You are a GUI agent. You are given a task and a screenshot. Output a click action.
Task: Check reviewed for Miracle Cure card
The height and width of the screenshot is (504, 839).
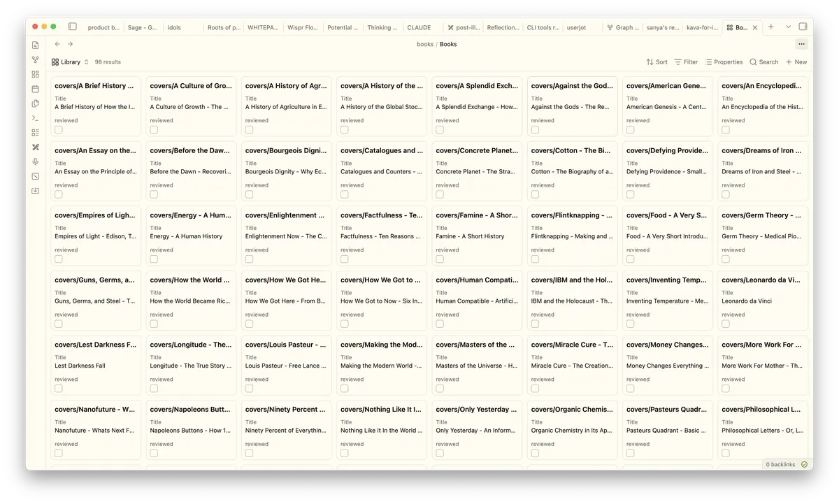(535, 388)
